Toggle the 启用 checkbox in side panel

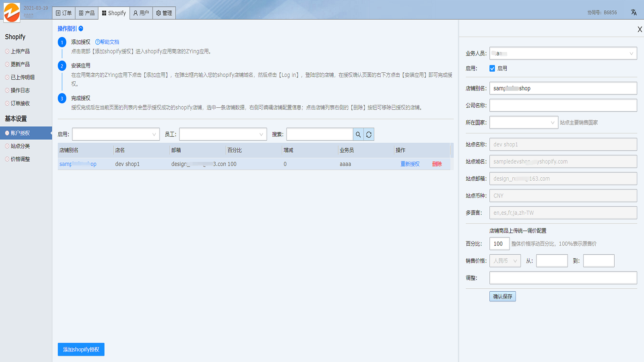492,68
